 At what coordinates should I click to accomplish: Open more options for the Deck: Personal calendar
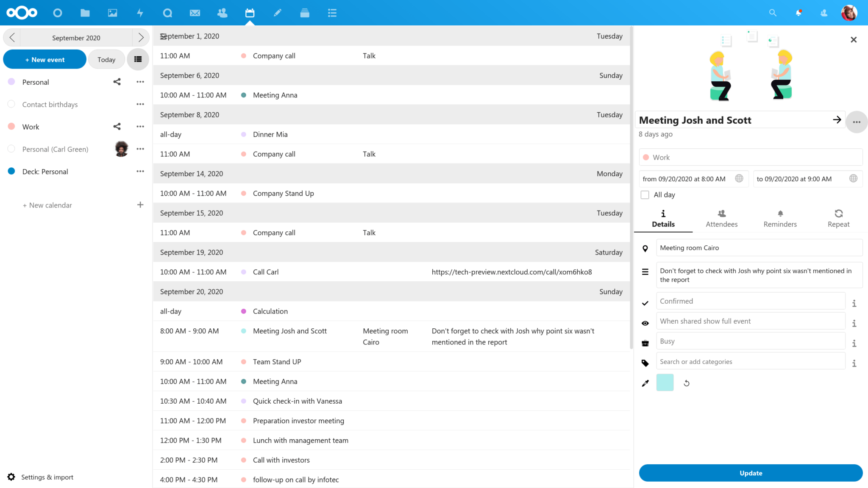[x=140, y=171]
